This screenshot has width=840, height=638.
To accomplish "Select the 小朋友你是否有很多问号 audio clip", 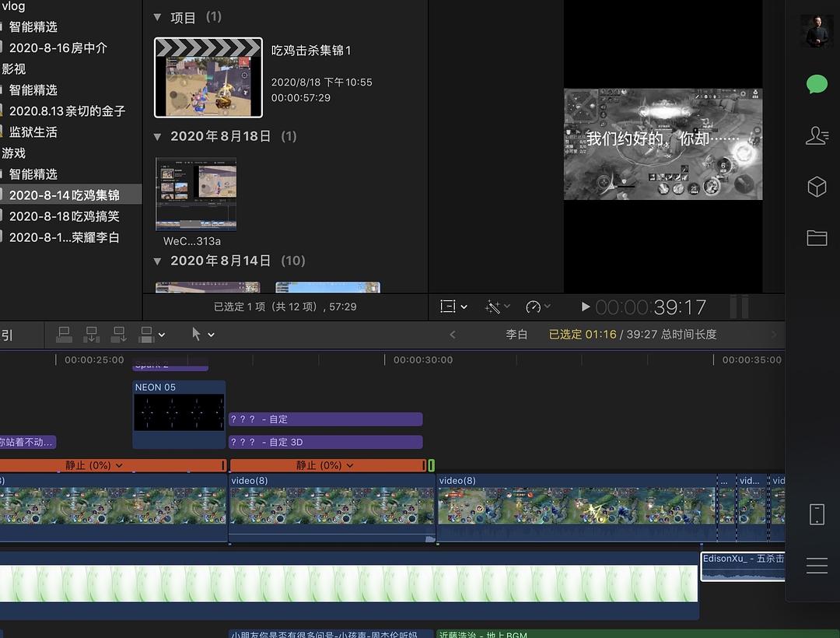I will [331, 633].
